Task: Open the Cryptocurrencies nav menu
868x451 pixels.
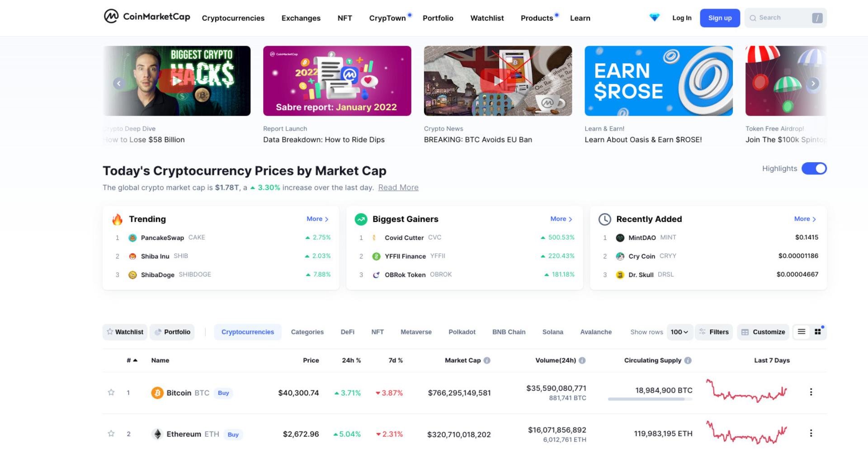Action: click(233, 18)
